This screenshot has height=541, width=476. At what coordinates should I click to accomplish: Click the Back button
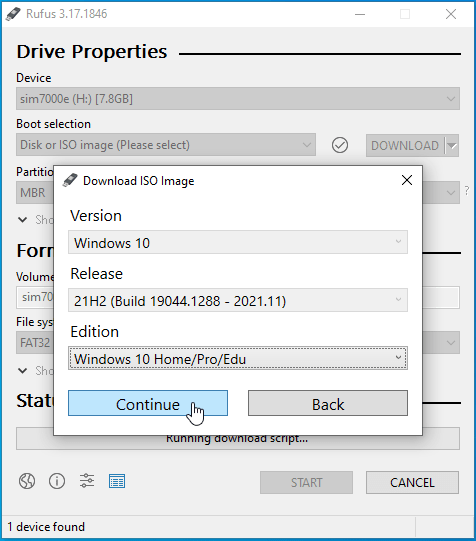point(328,403)
